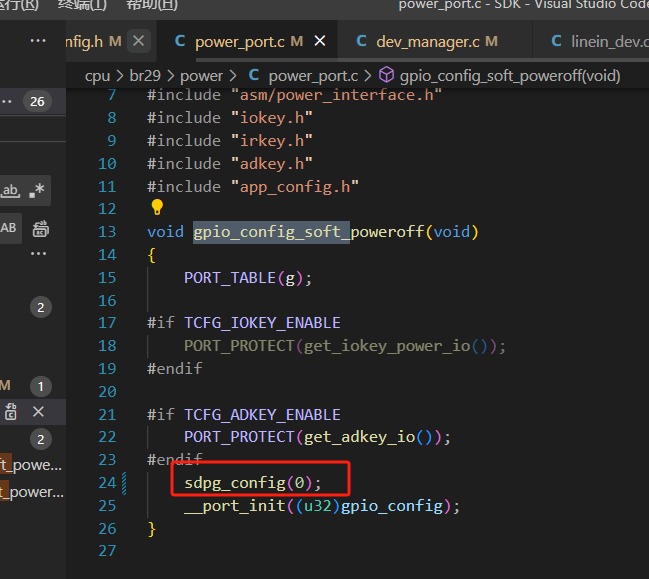Open the power_port.c editor tab
The width and height of the screenshot is (649, 579).
[249, 41]
